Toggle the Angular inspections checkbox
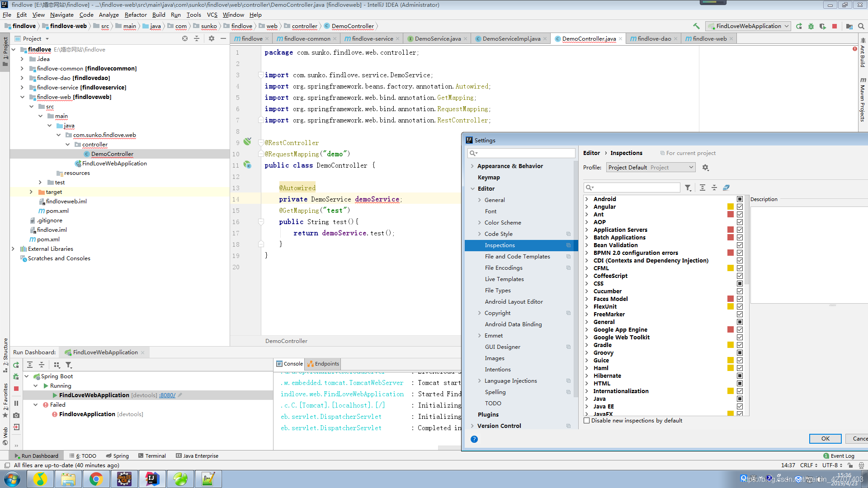Image resolution: width=868 pixels, height=488 pixels. pyautogui.click(x=740, y=207)
